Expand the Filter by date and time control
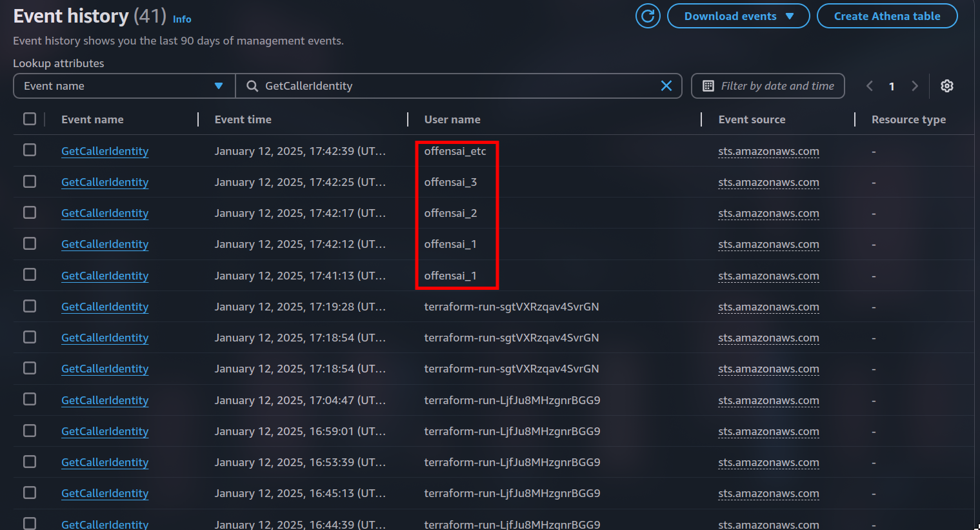The width and height of the screenshot is (980, 530). point(768,85)
